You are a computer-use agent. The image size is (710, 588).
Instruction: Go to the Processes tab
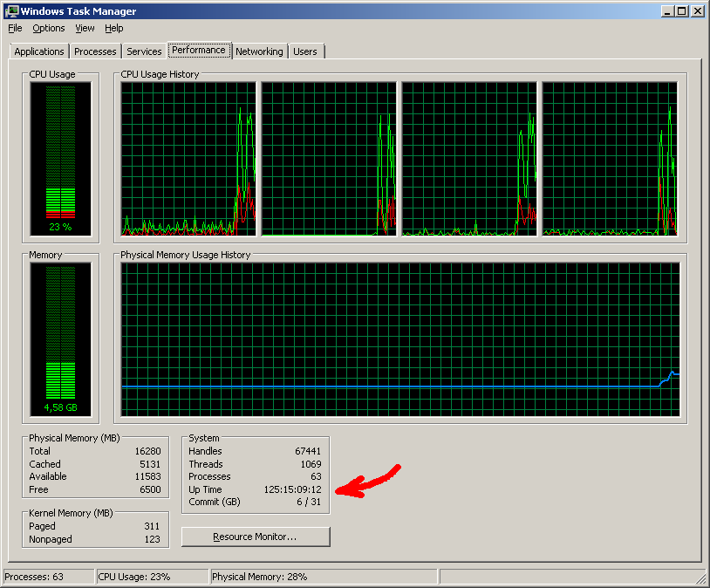point(95,51)
